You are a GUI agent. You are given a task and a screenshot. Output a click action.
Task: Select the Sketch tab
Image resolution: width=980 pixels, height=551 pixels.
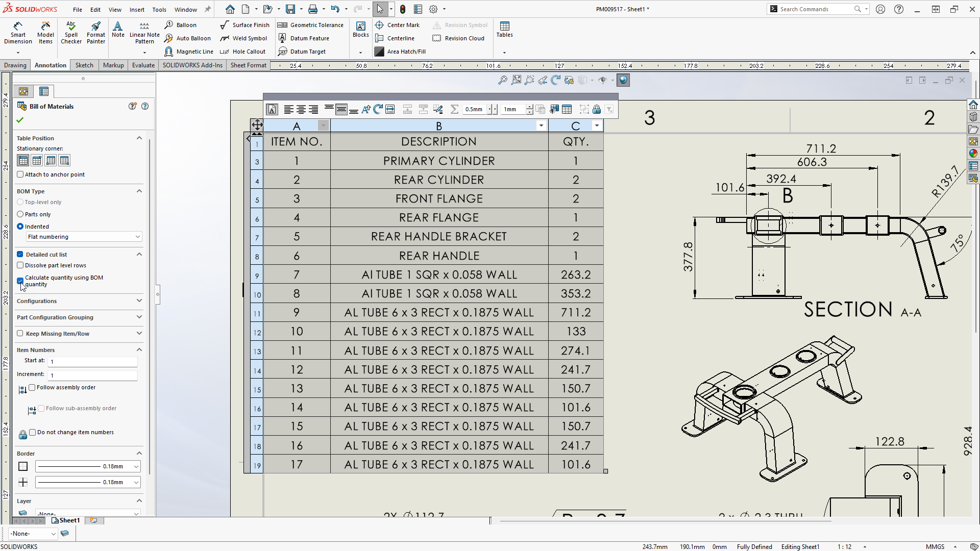coord(83,65)
